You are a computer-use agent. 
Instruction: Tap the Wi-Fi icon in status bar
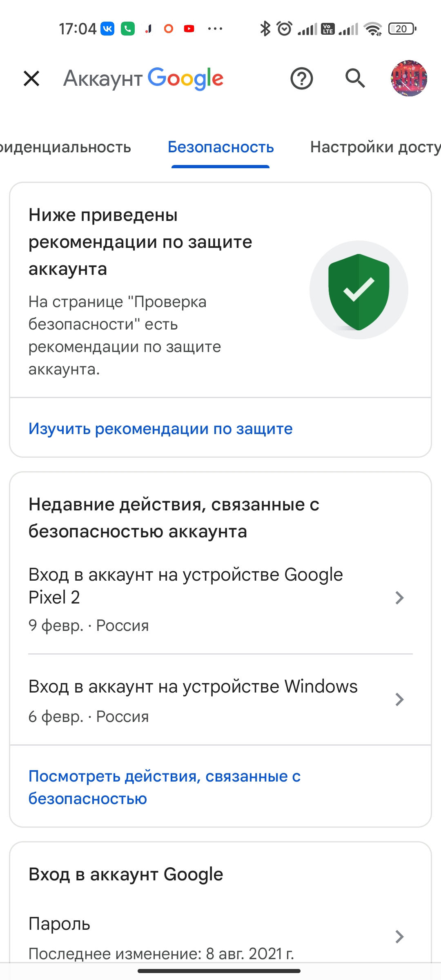(x=373, y=29)
